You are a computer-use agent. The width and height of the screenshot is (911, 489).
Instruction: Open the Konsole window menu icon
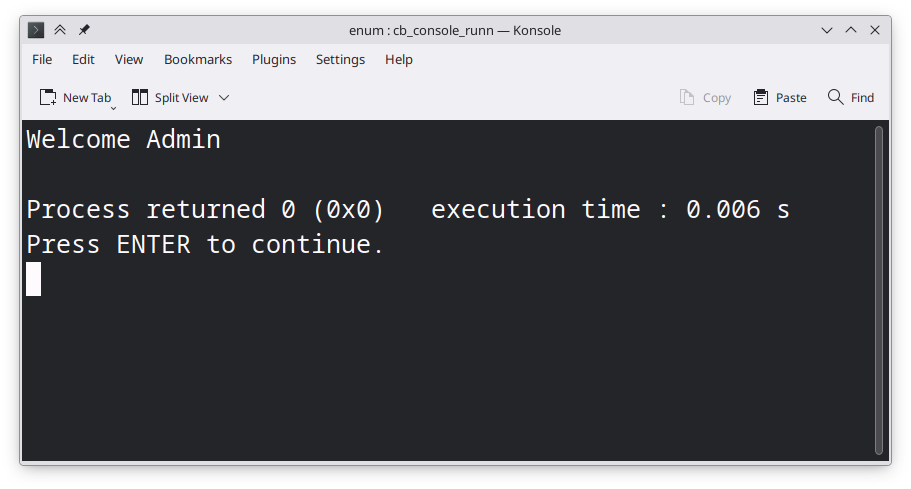pyautogui.click(x=36, y=30)
